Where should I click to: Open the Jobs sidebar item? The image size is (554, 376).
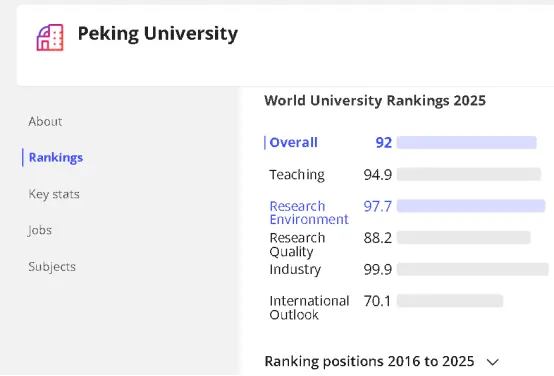coord(40,230)
